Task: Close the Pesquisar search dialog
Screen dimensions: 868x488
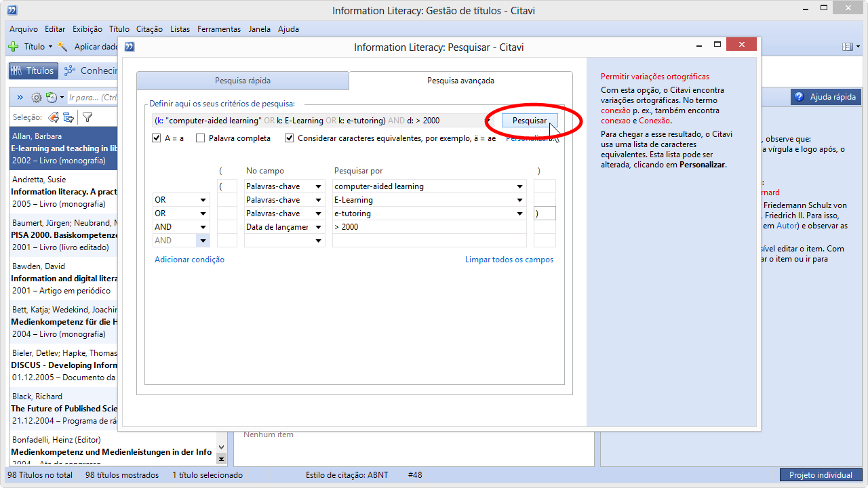Action: pos(741,45)
